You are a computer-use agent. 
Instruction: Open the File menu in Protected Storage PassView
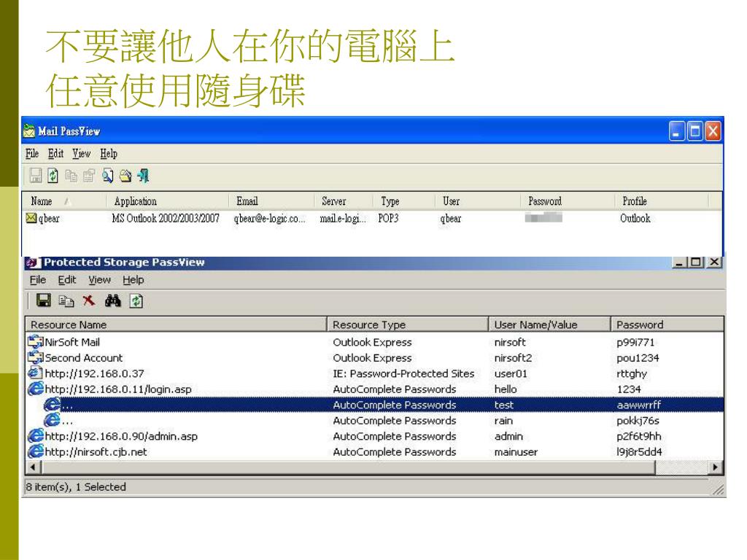pos(38,280)
